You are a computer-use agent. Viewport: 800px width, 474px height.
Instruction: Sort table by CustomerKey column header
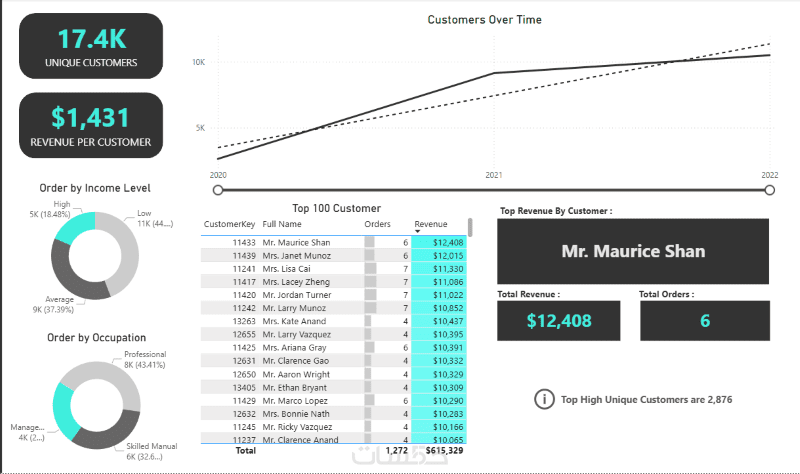pyautogui.click(x=229, y=225)
